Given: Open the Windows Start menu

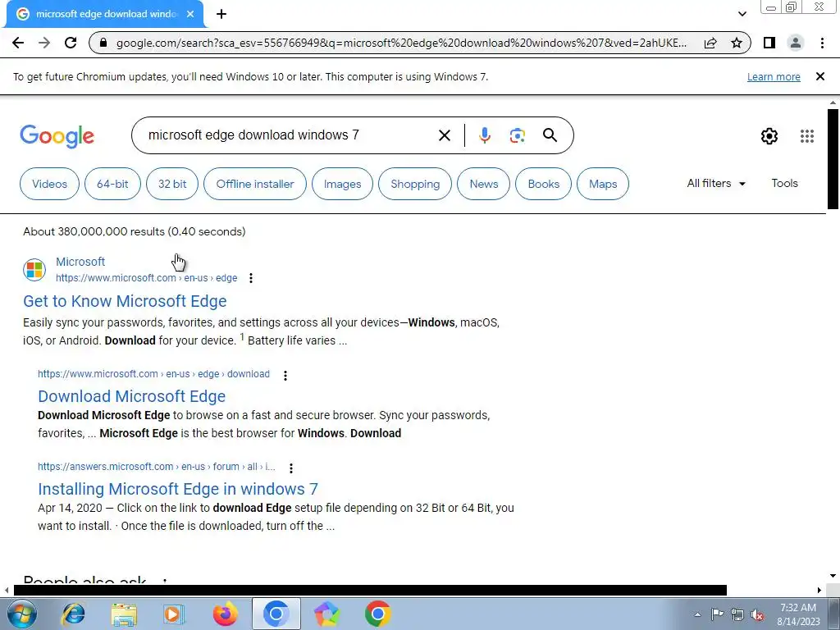Looking at the screenshot, I should tap(21, 614).
